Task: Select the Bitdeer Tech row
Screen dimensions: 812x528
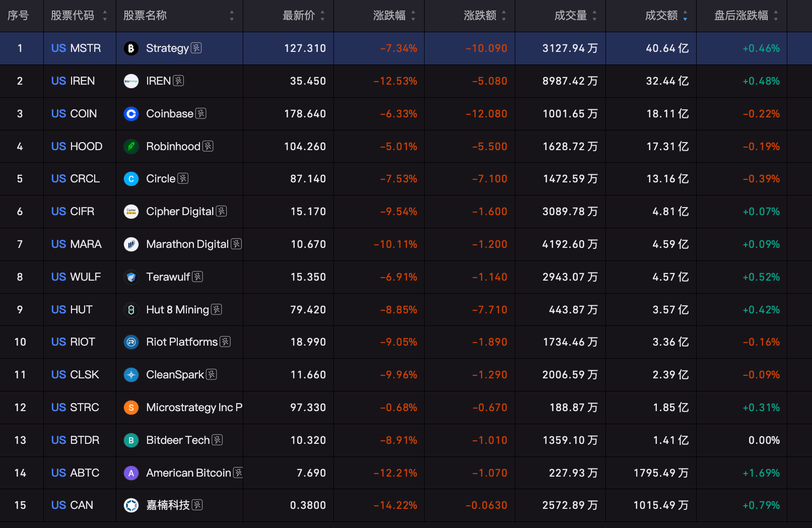Action: [x=406, y=440]
